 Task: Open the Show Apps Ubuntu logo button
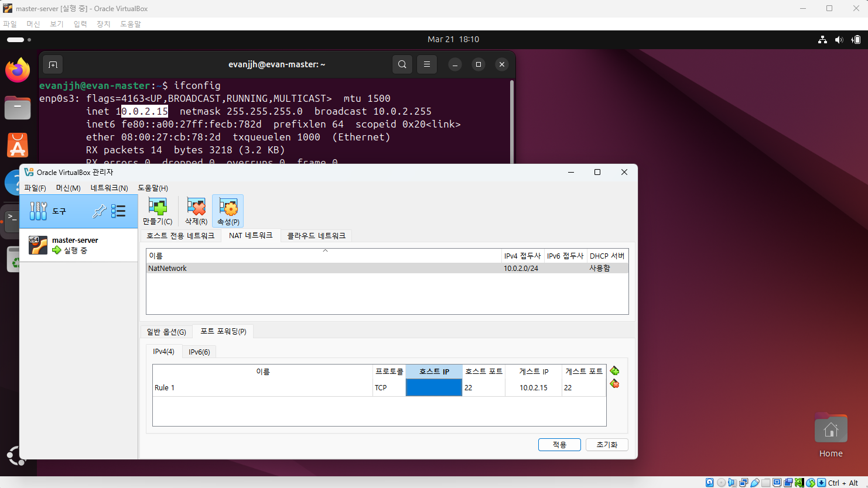tap(16, 455)
